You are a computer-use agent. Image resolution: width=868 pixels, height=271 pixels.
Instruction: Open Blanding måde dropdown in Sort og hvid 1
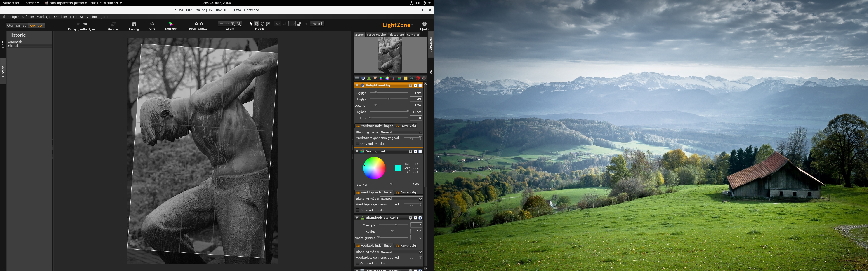[x=401, y=199]
